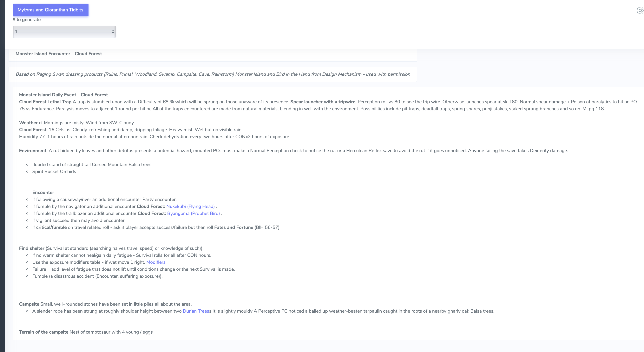Viewport: 644px width, 352px height.
Task: Open the Nukekubi (Flying Head) link
Action: [190, 206]
